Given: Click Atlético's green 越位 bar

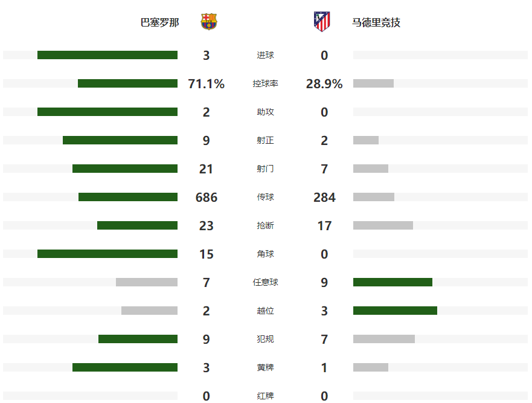Looking at the screenshot, I should point(395,311).
